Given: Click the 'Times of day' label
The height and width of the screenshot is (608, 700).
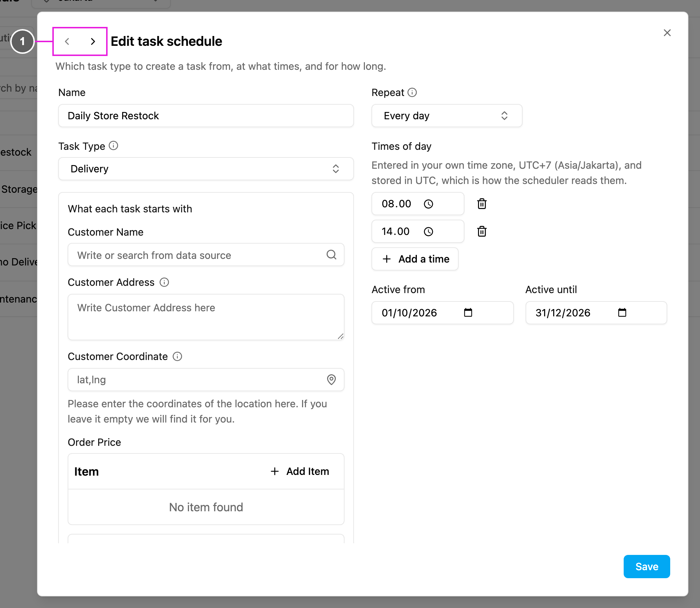Looking at the screenshot, I should pyautogui.click(x=402, y=146).
